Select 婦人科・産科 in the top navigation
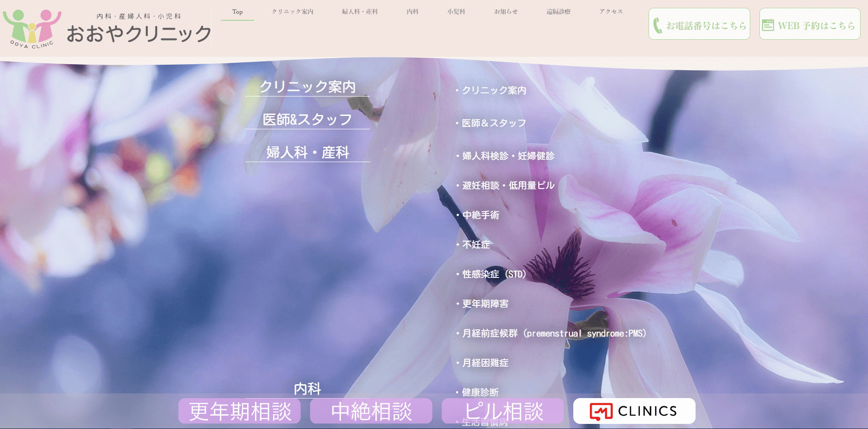 [360, 12]
